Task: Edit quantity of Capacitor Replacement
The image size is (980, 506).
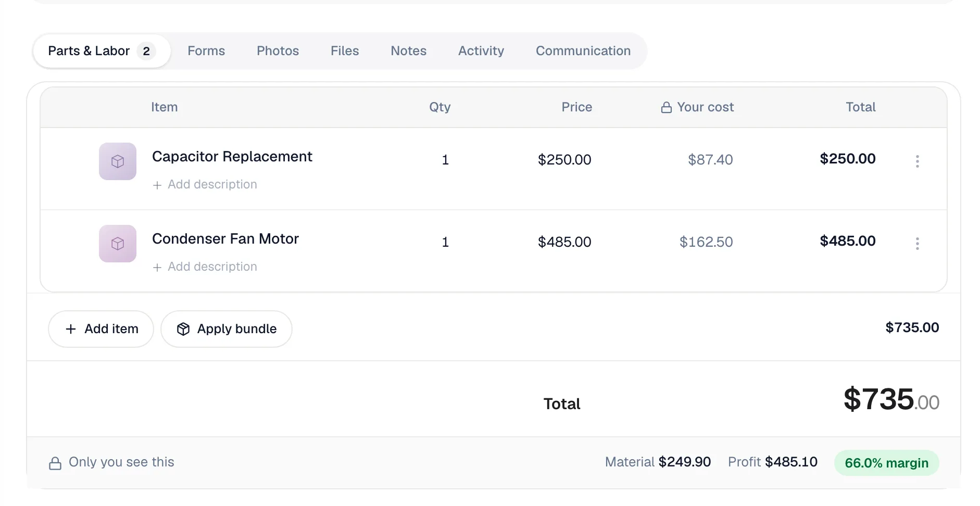Action: 445,160
